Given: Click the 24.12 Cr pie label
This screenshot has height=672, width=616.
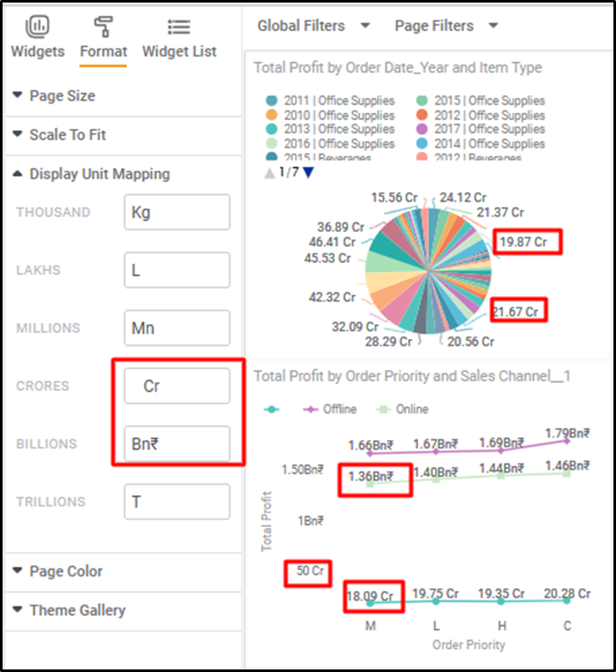Looking at the screenshot, I should click(x=463, y=198).
